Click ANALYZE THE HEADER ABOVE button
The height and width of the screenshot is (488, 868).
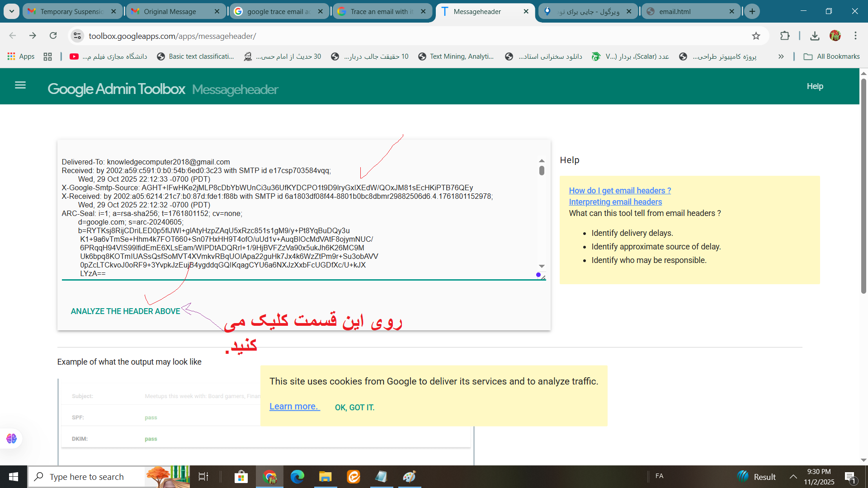(x=125, y=311)
